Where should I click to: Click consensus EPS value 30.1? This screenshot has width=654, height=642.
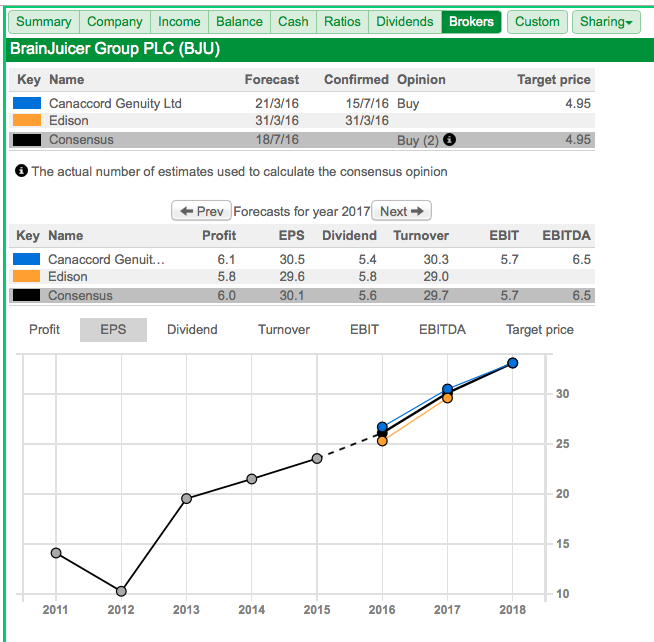[x=292, y=295]
